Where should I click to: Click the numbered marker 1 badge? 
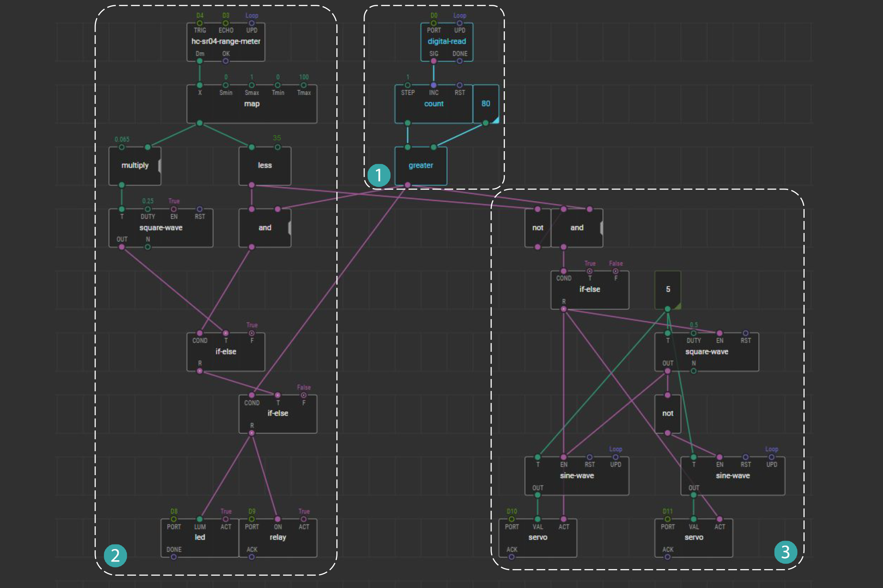(x=379, y=175)
